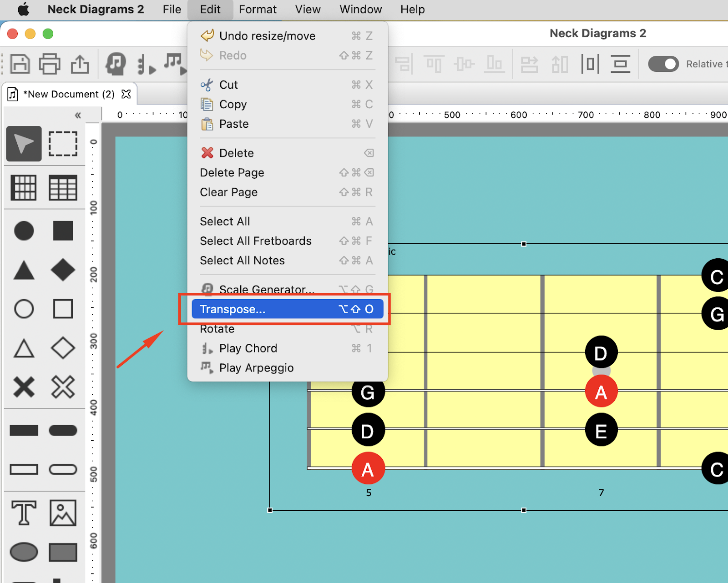Pick the filled square note marker
The image size is (728, 583).
point(63,231)
